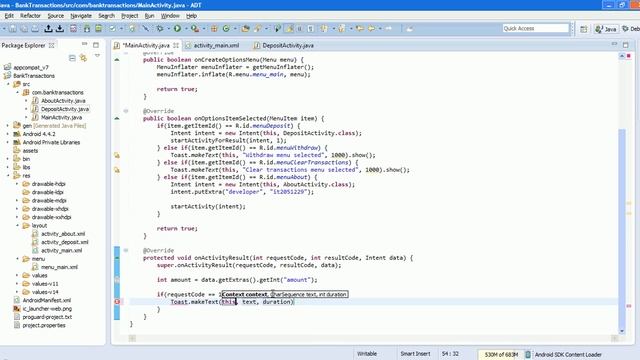The width and height of the screenshot is (640, 360).
Task: Toggle Mark Occurrences in toolbar
Action: coord(289,29)
